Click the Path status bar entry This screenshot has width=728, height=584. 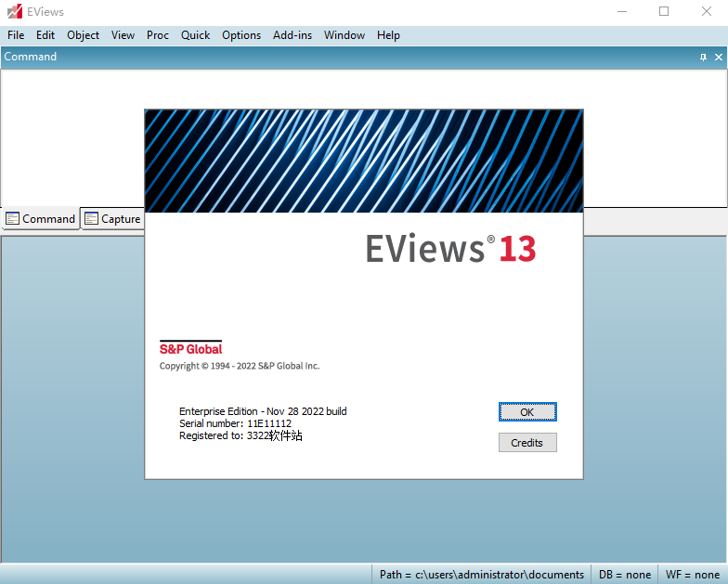pyautogui.click(x=481, y=575)
